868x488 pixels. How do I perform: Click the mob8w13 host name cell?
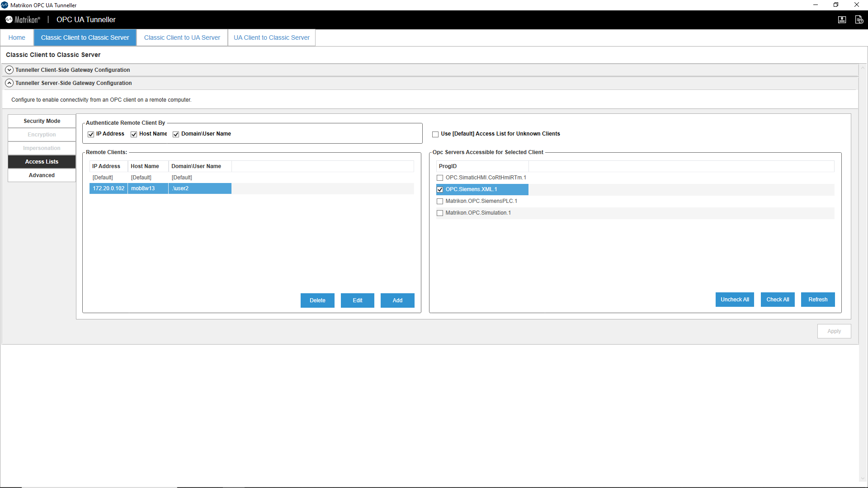[x=148, y=188]
